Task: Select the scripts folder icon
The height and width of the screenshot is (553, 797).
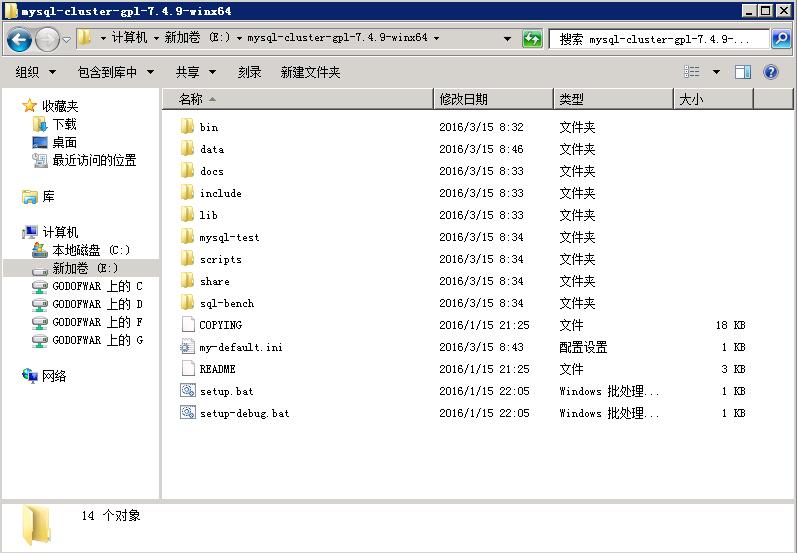Action: point(188,259)
